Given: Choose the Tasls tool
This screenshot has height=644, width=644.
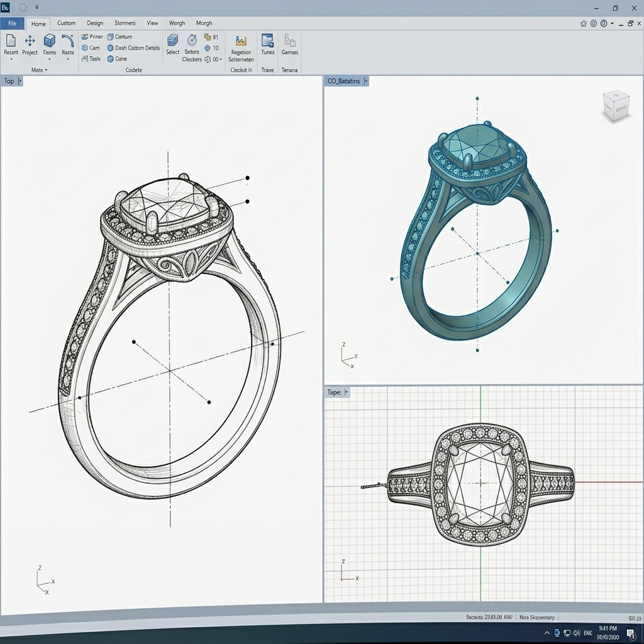Looking at the screenshot, I should point(91,58).
